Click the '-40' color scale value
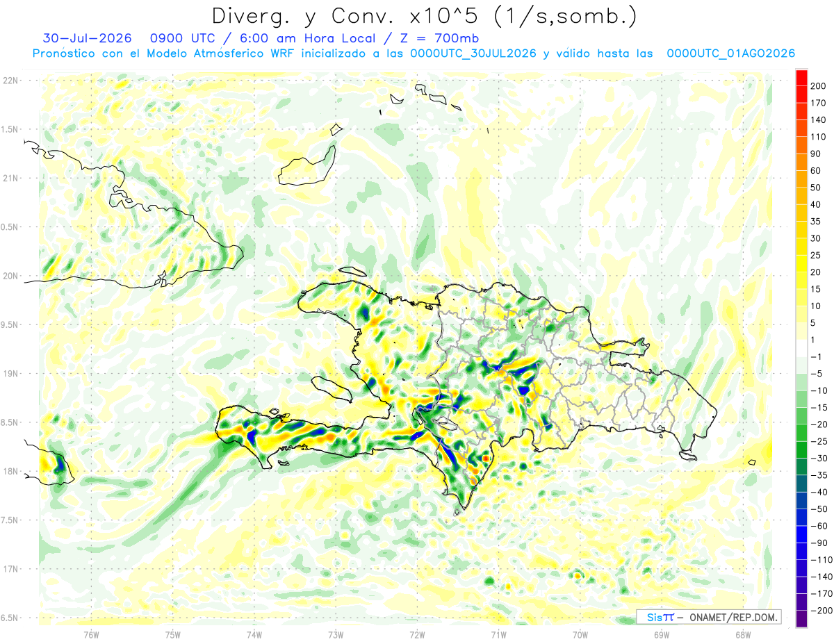 [x=820, y=492]
